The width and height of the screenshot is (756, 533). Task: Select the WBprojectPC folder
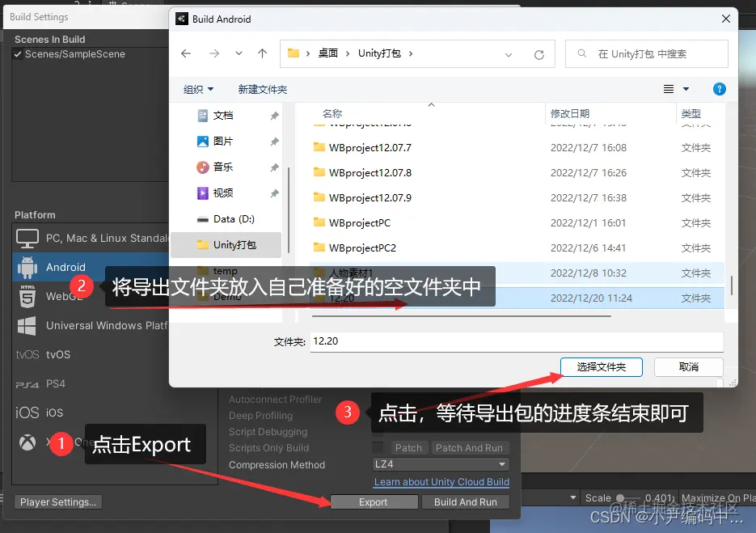point(360,223)
